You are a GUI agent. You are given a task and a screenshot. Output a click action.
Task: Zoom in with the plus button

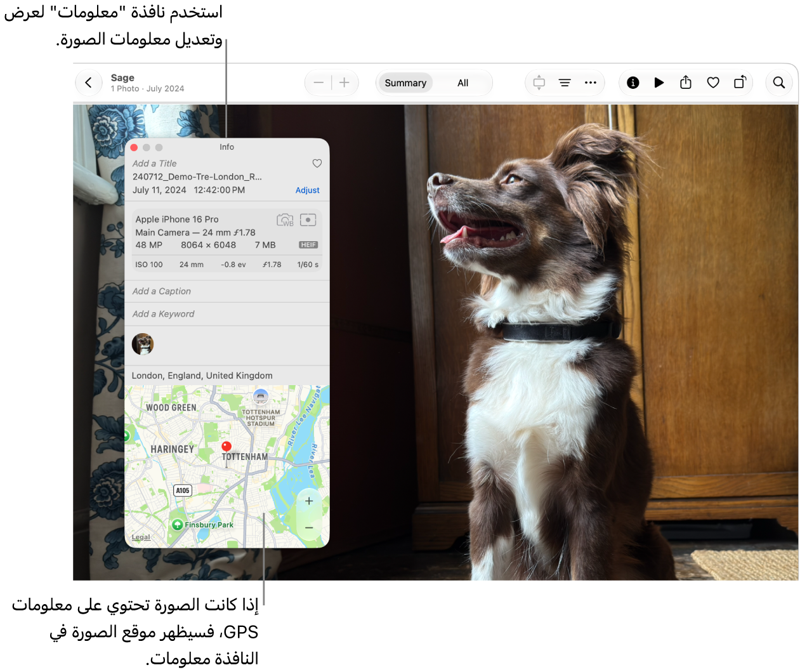click(344, 82)
